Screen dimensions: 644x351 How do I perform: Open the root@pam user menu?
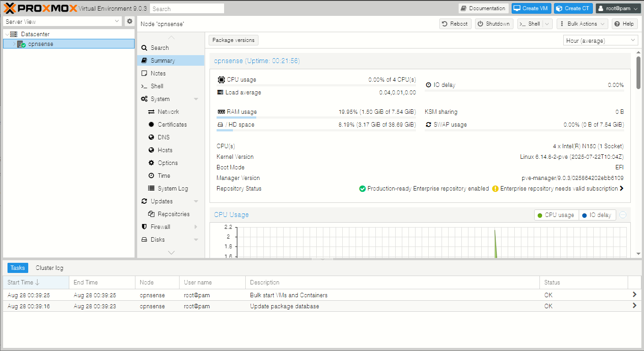point(618,8)
